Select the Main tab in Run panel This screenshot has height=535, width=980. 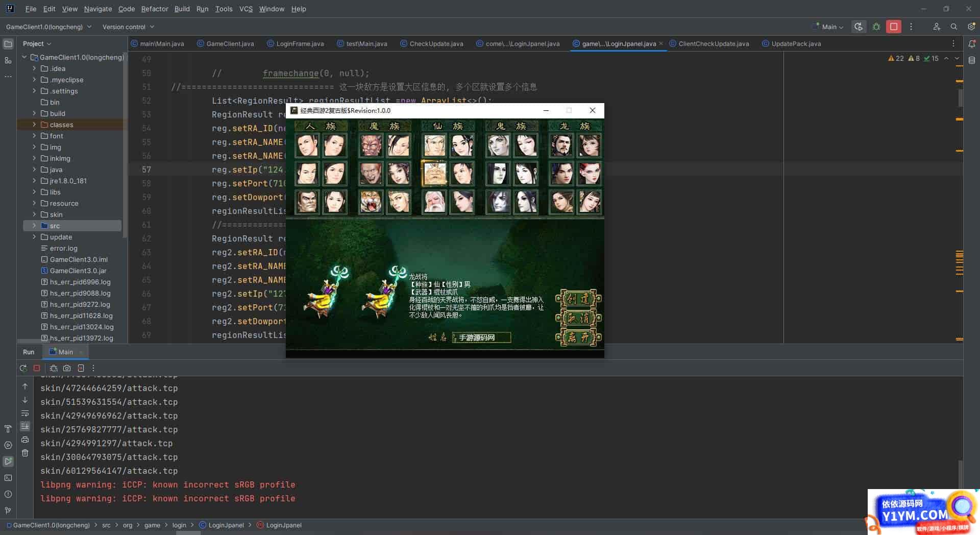[x=65, y=352]
